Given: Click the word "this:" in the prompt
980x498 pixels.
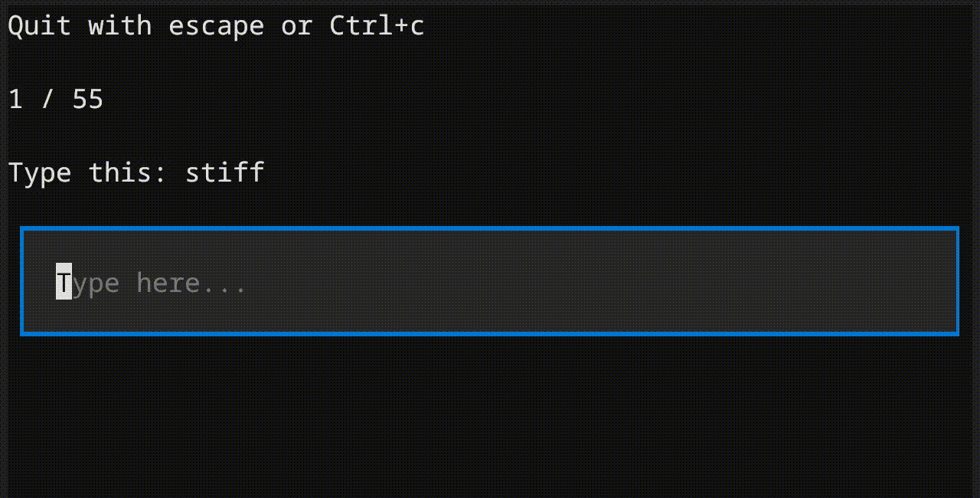Looking at the screenshot, I should (x=129, y=172).
